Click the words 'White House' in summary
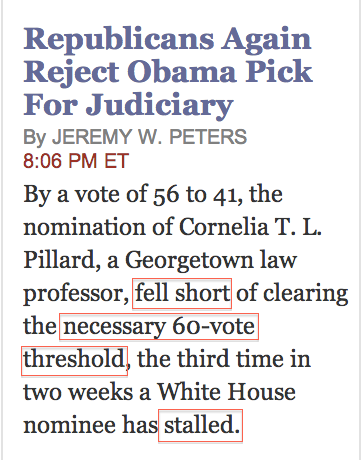The width and height of the screenshot is (364, 460). [x=226, y=392]
